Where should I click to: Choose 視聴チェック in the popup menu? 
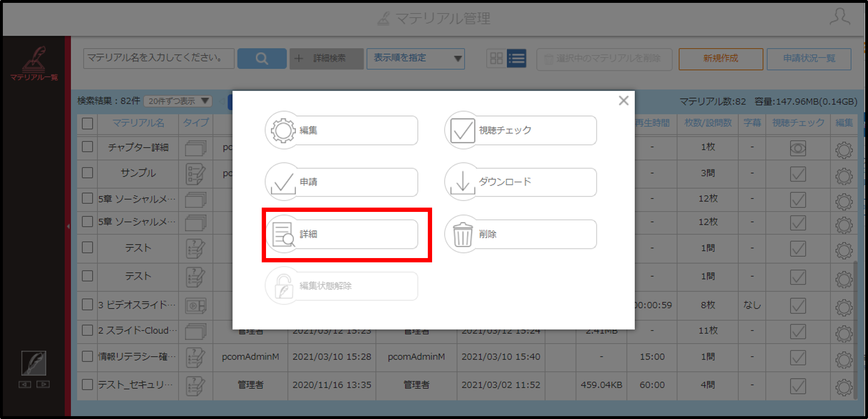pos(521,130)
